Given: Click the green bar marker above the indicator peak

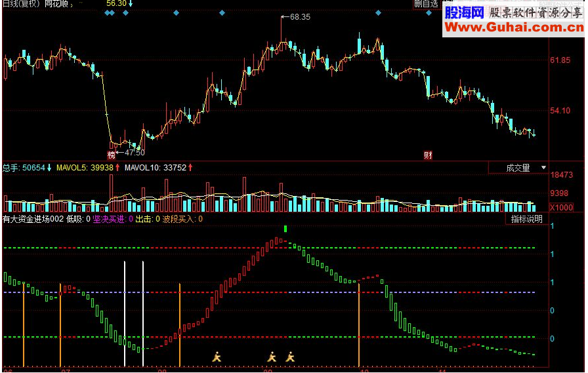Looking at the screenshot, I should 285,228.
